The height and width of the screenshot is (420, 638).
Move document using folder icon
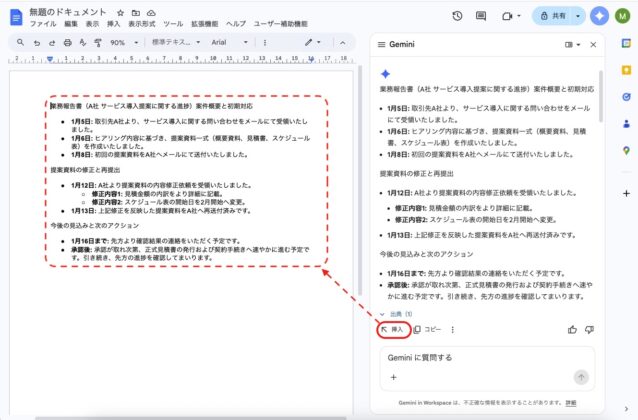point(136,13)
